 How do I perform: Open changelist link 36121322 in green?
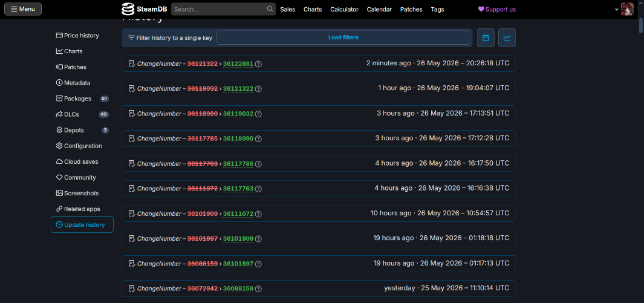(238, 89)
